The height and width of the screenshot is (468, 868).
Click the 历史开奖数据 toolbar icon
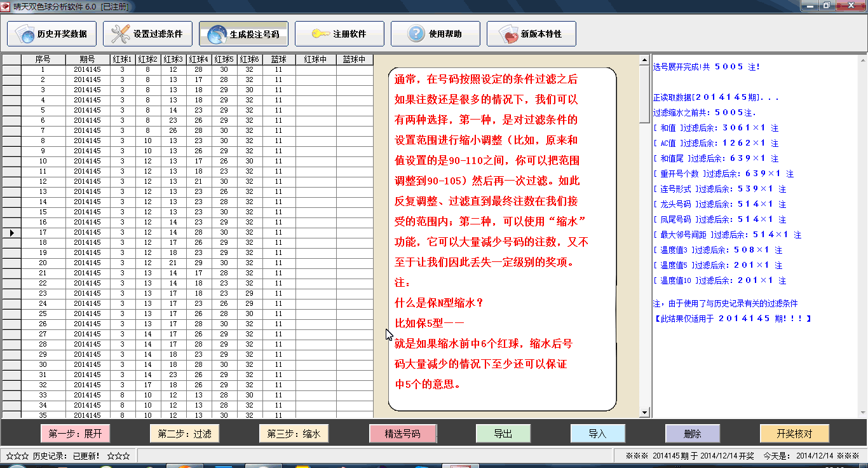point(27,34)
